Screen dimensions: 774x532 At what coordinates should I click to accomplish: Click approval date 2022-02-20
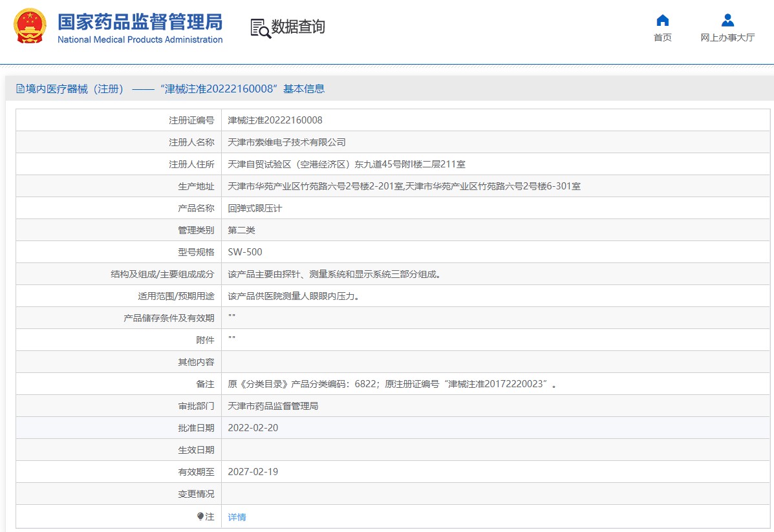pyautogui.click(x=253, y=428)
